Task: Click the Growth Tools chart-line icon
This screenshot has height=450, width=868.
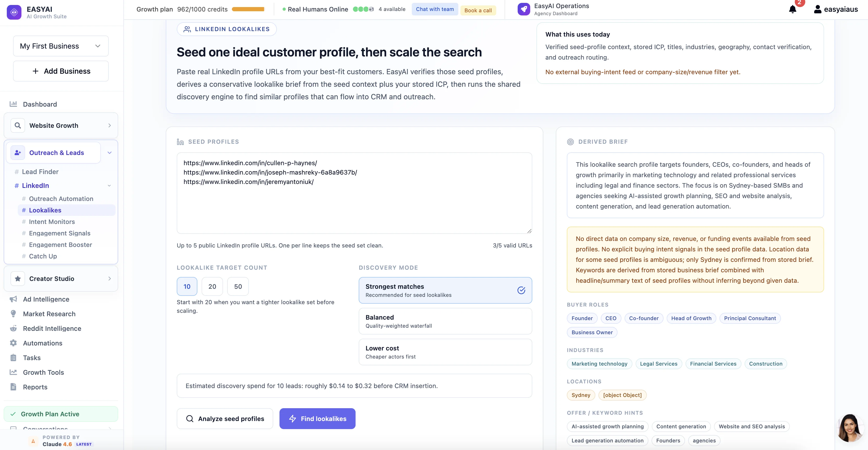Action: pyautogui.click(x=13, y=372)
